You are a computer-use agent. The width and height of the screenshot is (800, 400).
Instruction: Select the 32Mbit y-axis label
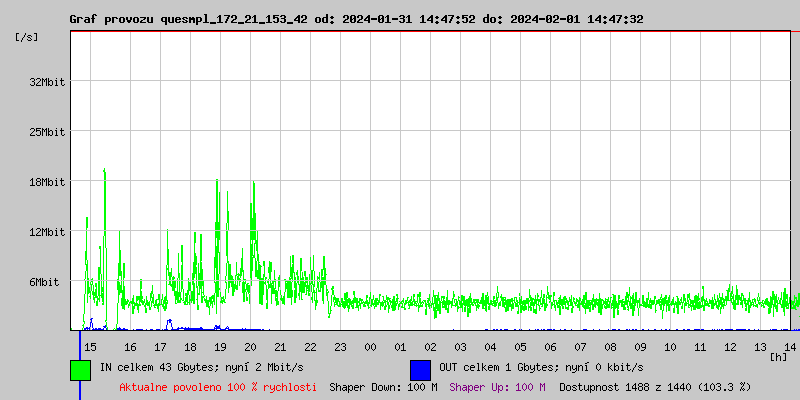pyautogui.click(x=47, y=82)
